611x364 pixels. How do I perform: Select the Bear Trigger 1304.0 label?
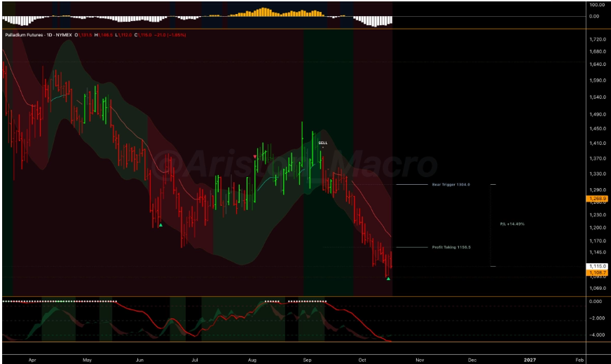click(x=451, y=185)
